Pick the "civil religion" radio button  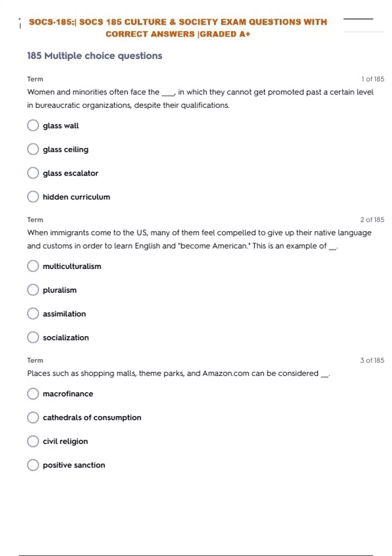coord(33,441)
